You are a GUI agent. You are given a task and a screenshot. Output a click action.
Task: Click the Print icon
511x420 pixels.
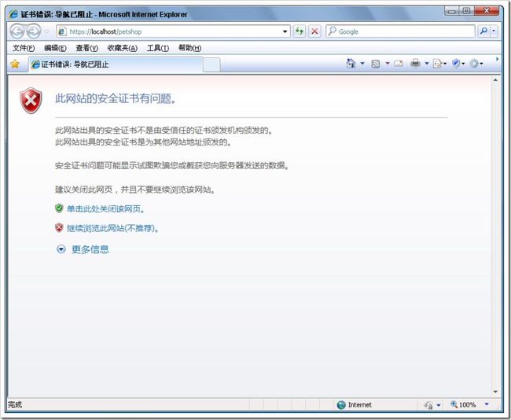click(x=415, y=63)
